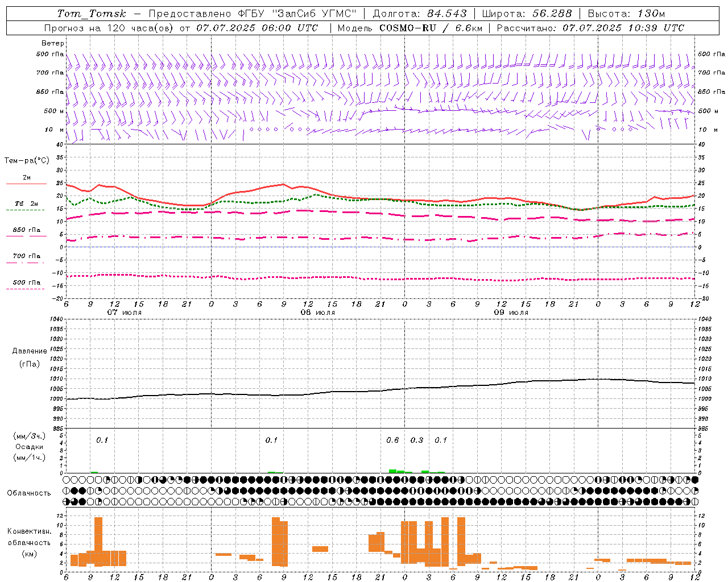The width and height of the screenshot is (728, 582).
Task: Click the 'Td 2м' dew point legend entry
Action: point(26,203)
